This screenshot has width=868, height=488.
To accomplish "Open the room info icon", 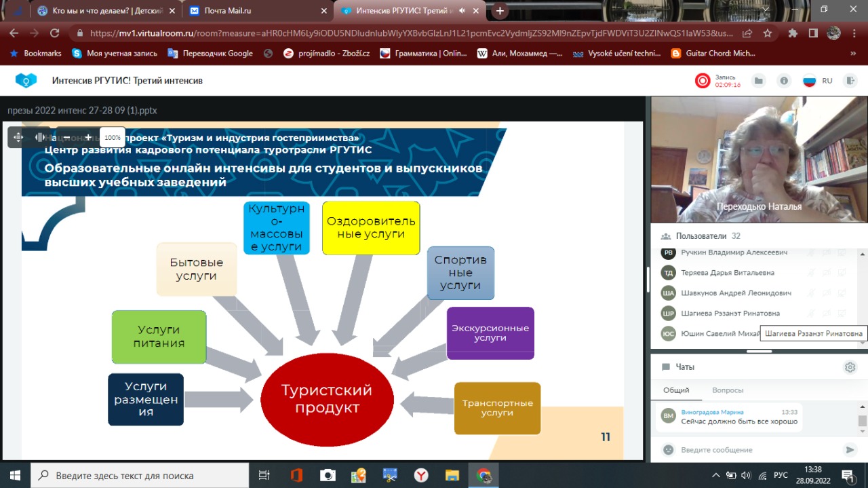I will tap(784, 81).
